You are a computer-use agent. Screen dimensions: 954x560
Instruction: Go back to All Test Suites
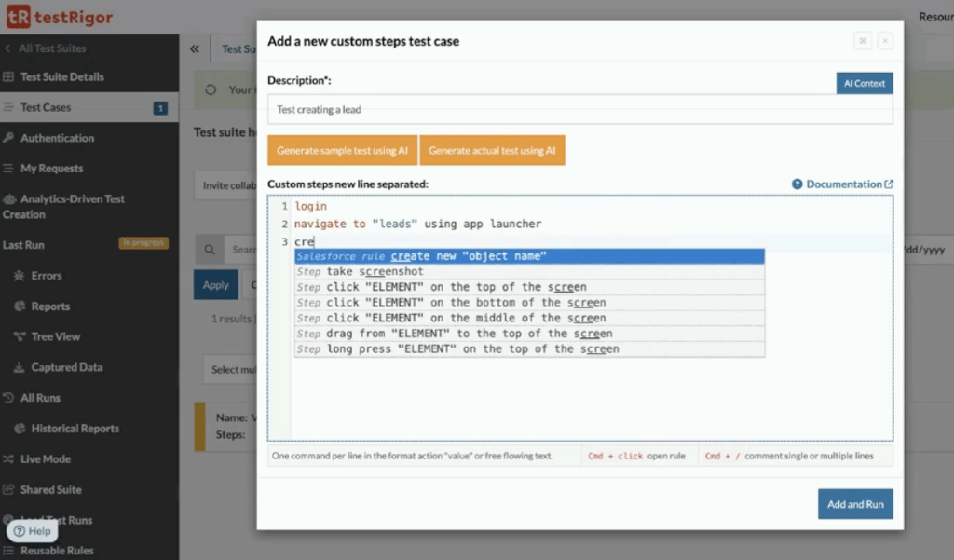pos(46,48)
